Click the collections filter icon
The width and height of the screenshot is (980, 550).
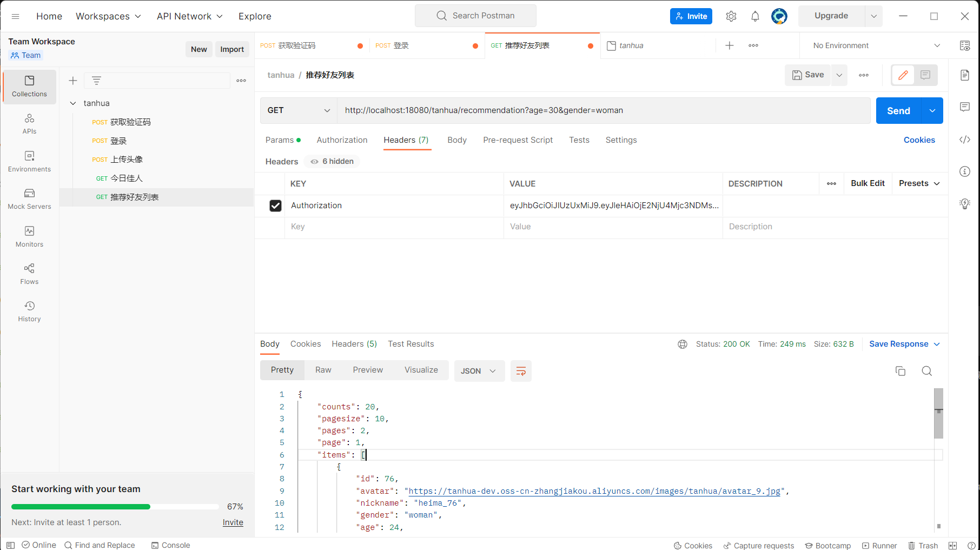pyautogui.click(x=96, y=81)
